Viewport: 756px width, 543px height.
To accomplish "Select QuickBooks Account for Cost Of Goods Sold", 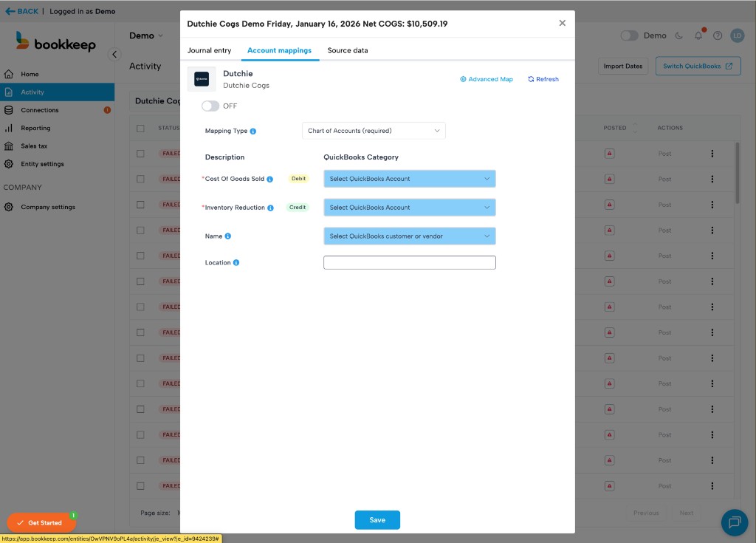I will coord(409,179).
